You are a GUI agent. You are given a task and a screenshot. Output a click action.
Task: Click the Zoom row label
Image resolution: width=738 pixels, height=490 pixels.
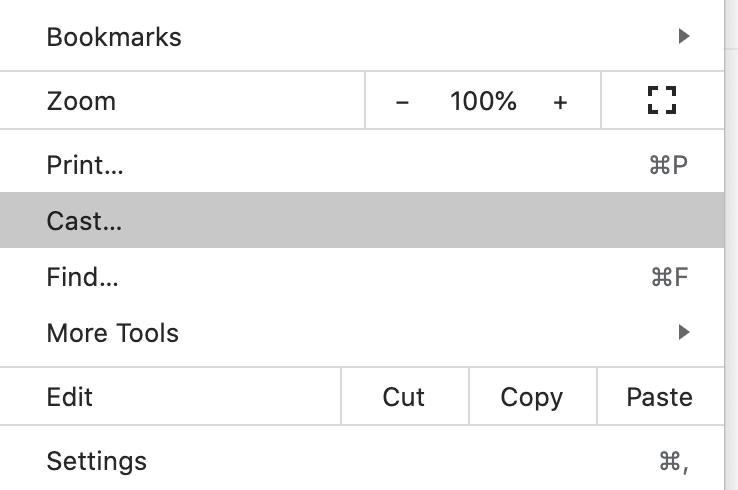81,101
